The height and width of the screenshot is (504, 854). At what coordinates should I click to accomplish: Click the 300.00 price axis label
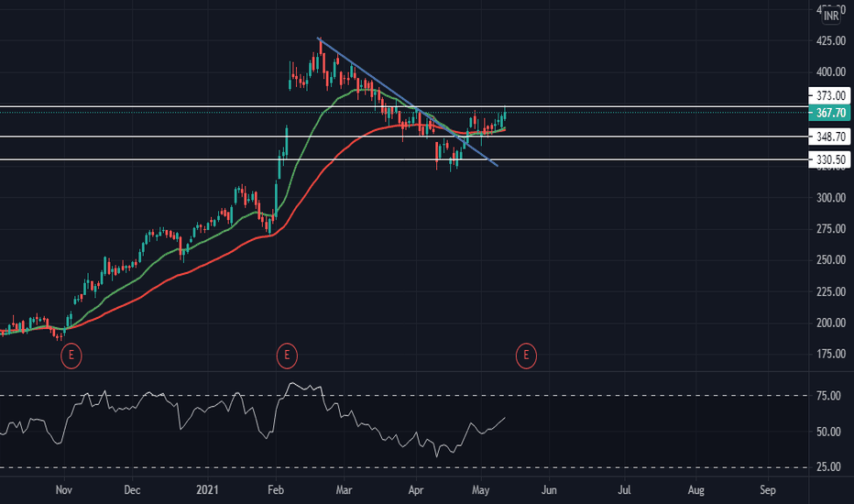pyautogui.click(x=830, y=198)
